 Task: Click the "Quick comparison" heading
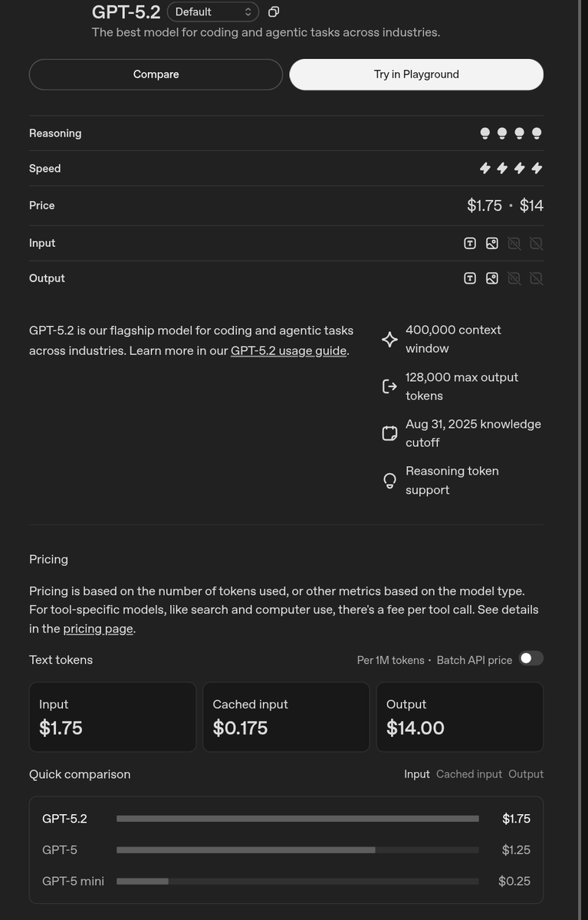(x=80, y=774)
